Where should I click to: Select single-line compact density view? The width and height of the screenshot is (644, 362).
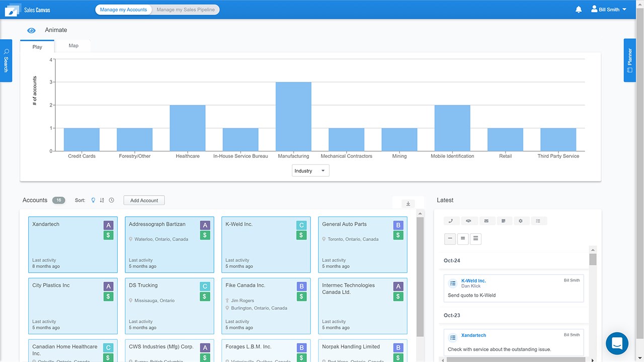point(450,239)
